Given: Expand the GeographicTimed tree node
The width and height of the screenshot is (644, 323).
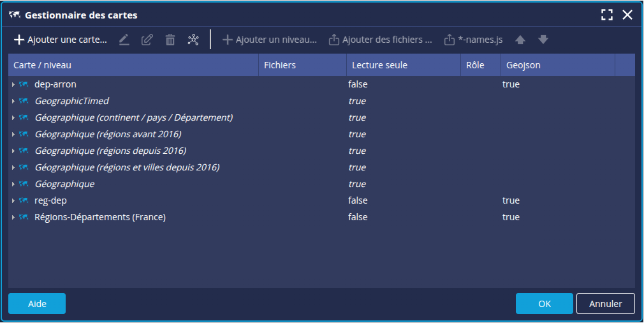Looking at the screenshot, I should click(13, 101).
